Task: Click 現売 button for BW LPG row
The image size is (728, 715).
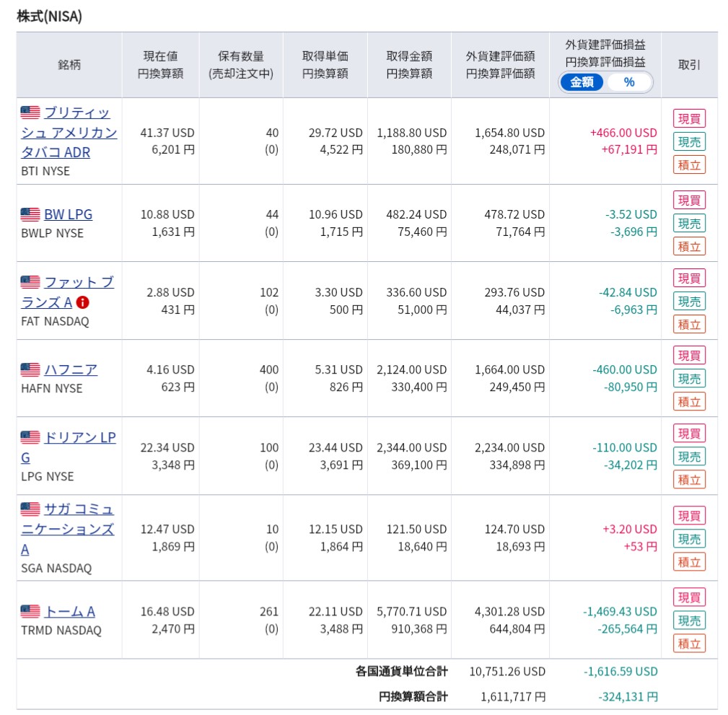Action: coord(689,224)
